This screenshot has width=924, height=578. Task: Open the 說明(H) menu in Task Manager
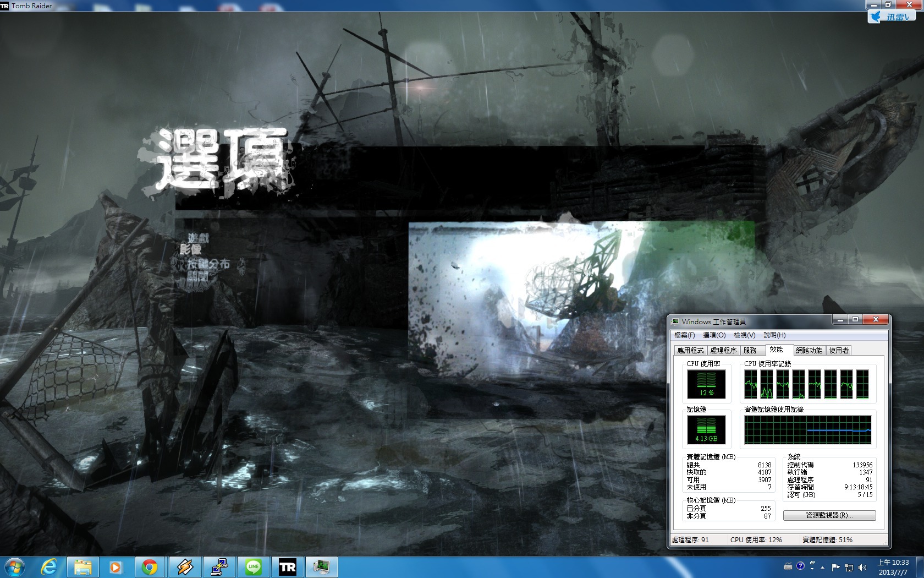(774, 335)
